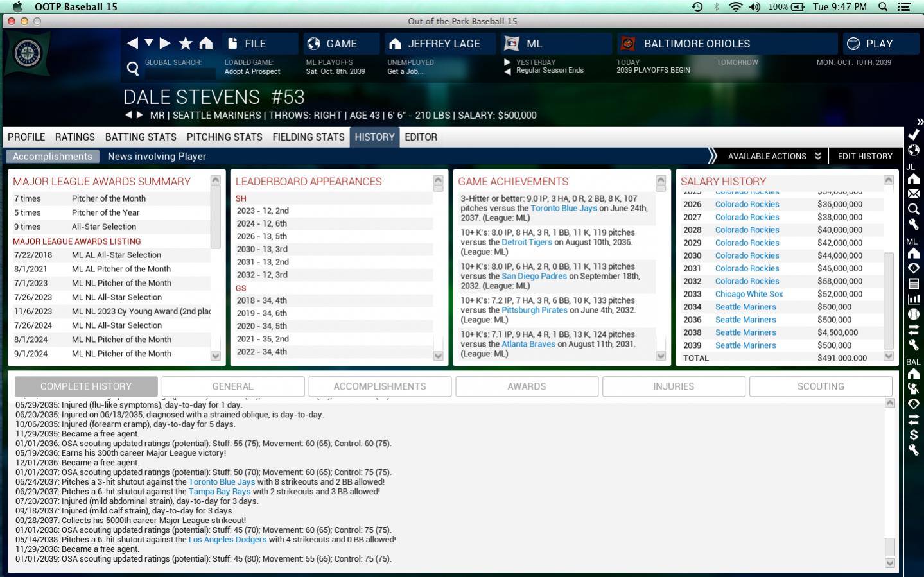
Task: Click the Seattle Mariners team logo
Action: 28,54
